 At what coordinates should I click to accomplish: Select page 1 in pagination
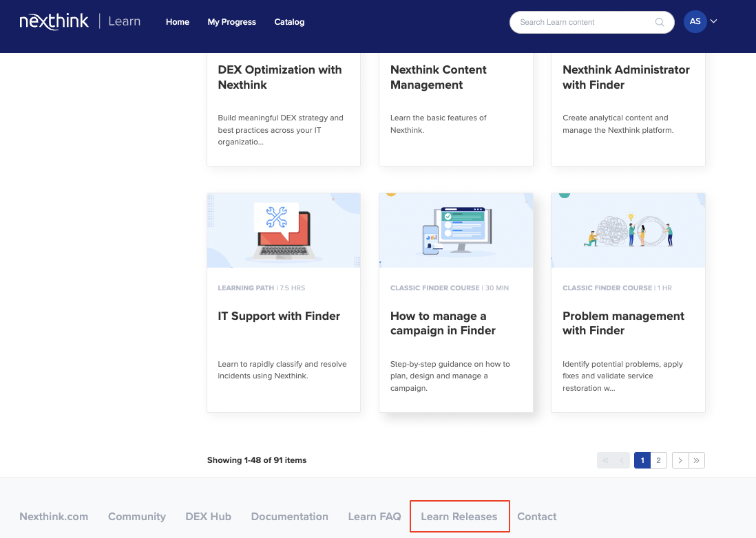point(642,460)
